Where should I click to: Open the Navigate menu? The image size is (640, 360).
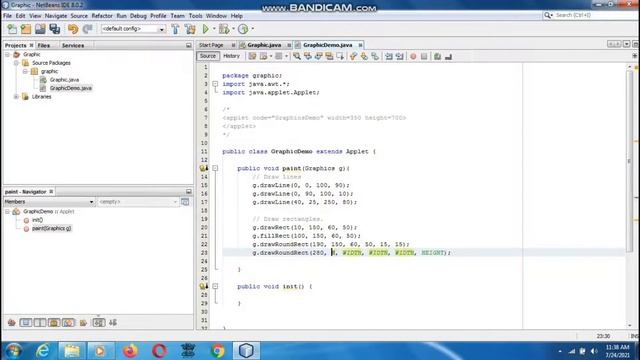pos(56,16)
